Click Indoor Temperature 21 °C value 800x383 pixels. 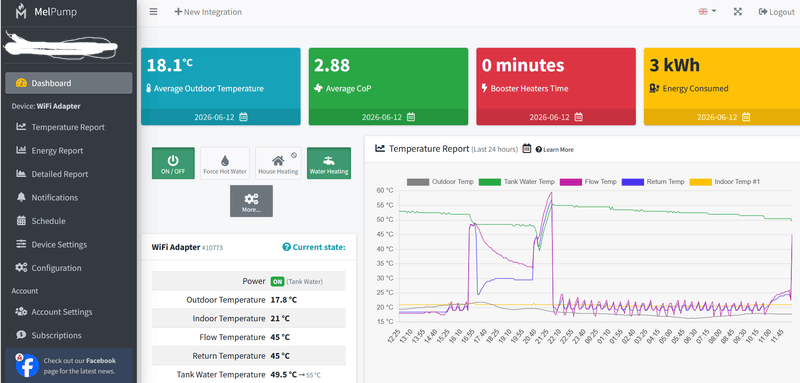(x=280, y=318)
